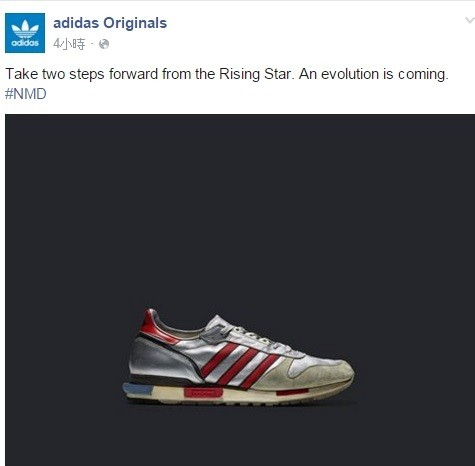The width and height of the screenshot is (475, 466).
Task: Click the word "Originals" in the page name
Action: tap(135, 23)
